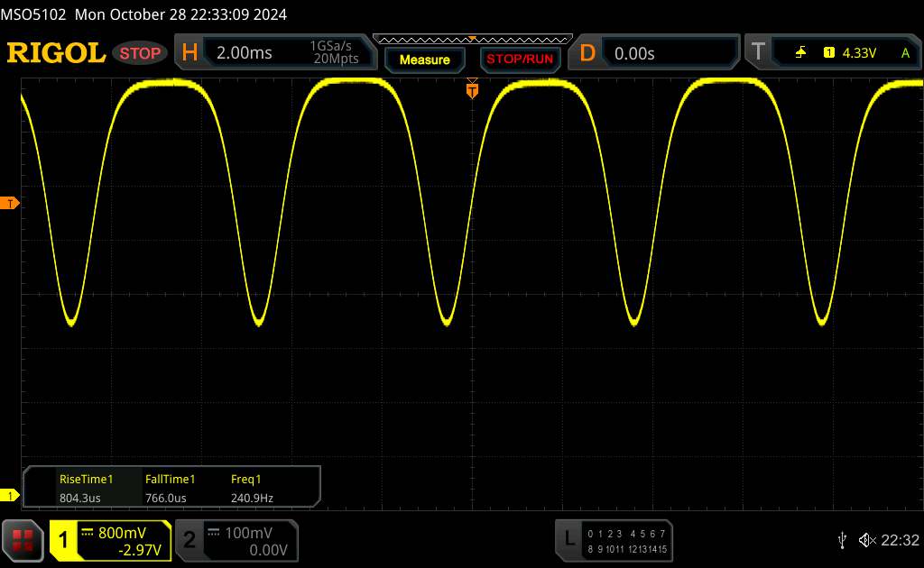Open the Measure menu

click(x=424, y=60)
